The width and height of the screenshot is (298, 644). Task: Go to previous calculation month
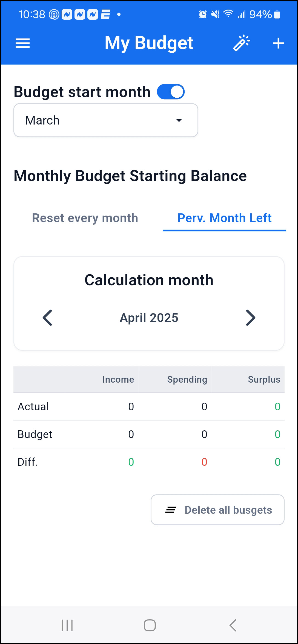[x=47, y=318]
